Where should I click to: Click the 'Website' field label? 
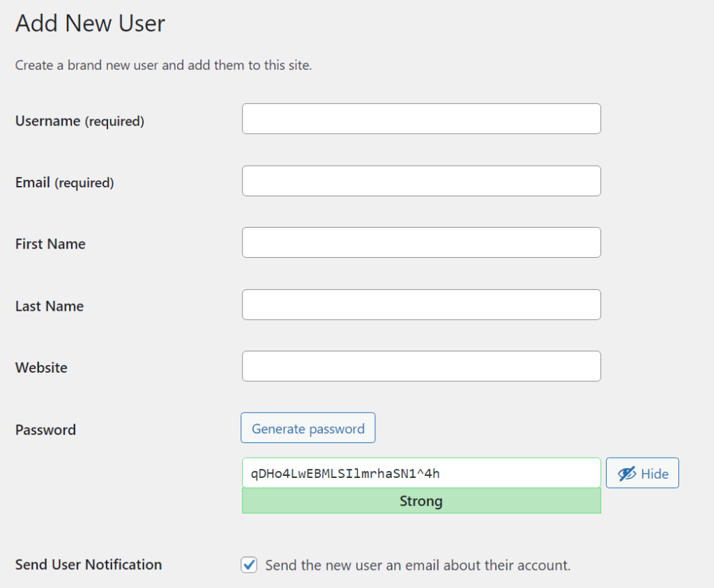coord(41,367)
